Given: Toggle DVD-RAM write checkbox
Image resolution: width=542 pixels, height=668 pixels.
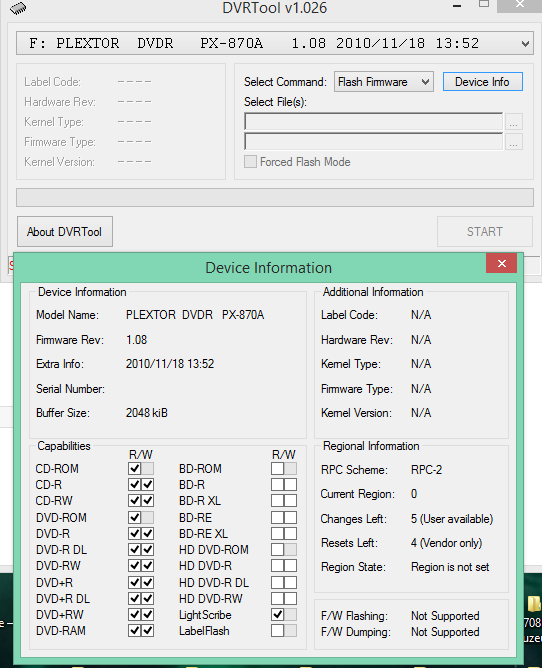Looking at the screenshot, I should [147, 631].
